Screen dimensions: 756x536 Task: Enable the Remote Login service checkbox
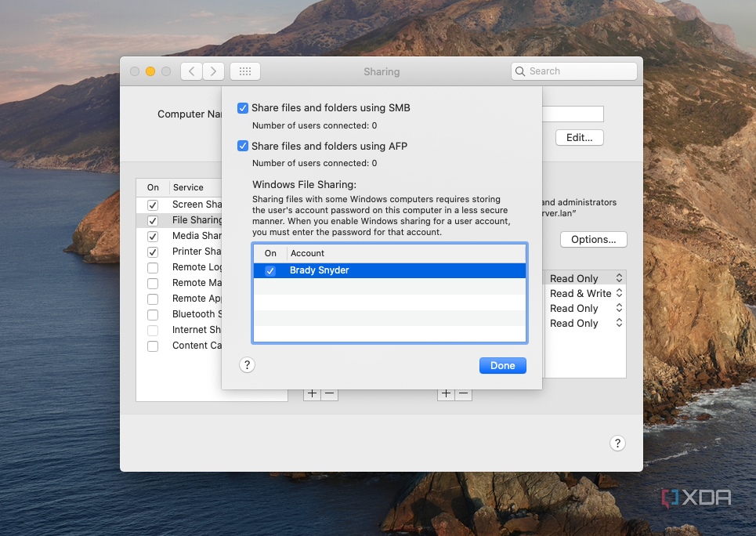pyautogui.click(x=153, y=266)
